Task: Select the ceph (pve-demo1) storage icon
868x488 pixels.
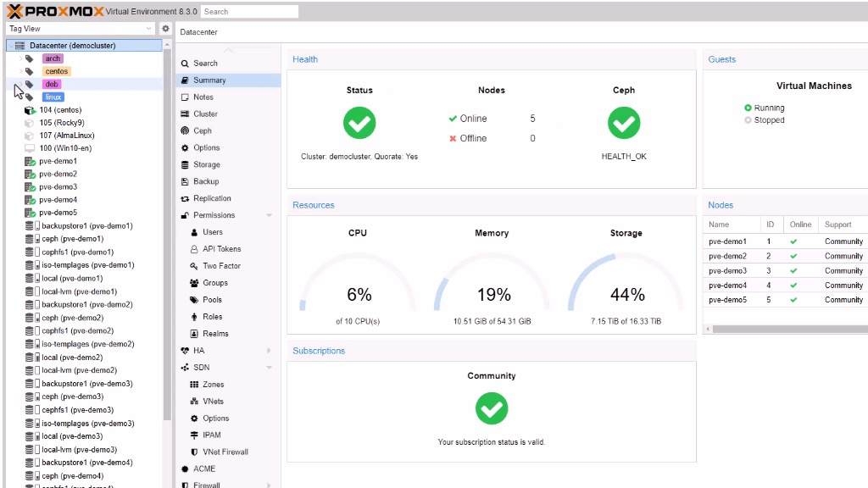Action: click(x=33, y=239)
